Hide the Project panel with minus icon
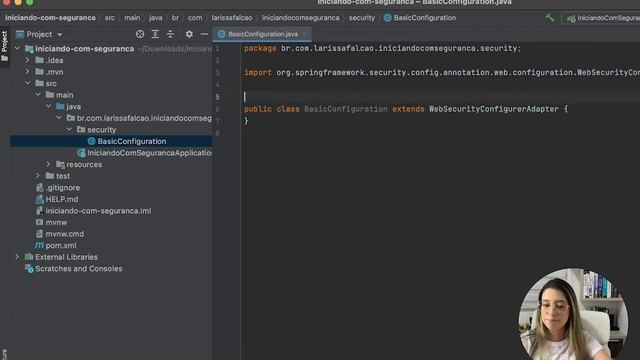This screenshot has height=360, width=640. point(204,34)
